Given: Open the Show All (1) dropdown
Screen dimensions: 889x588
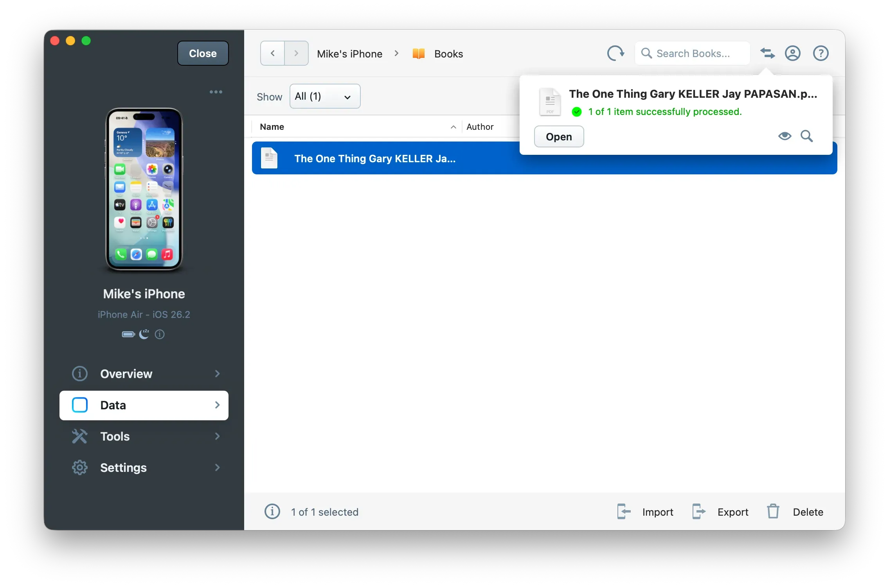Looking at the screenshot, I should (x=325, y=96).
